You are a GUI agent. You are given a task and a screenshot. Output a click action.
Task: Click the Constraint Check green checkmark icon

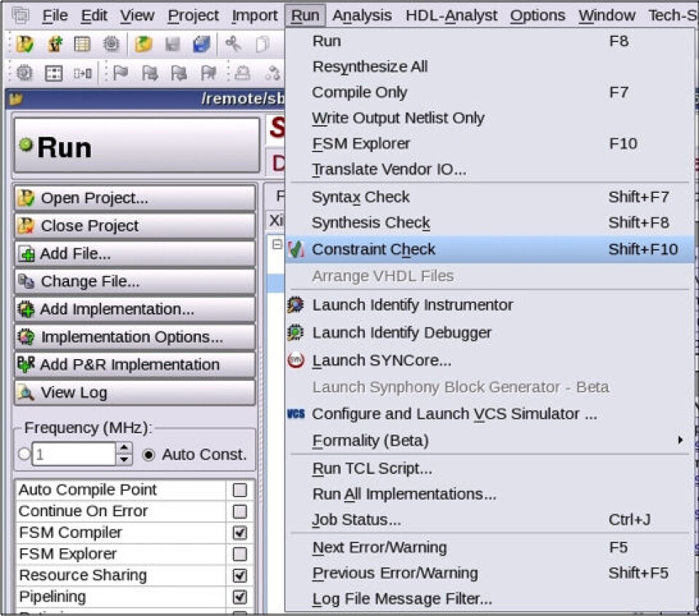coord(296,249)
